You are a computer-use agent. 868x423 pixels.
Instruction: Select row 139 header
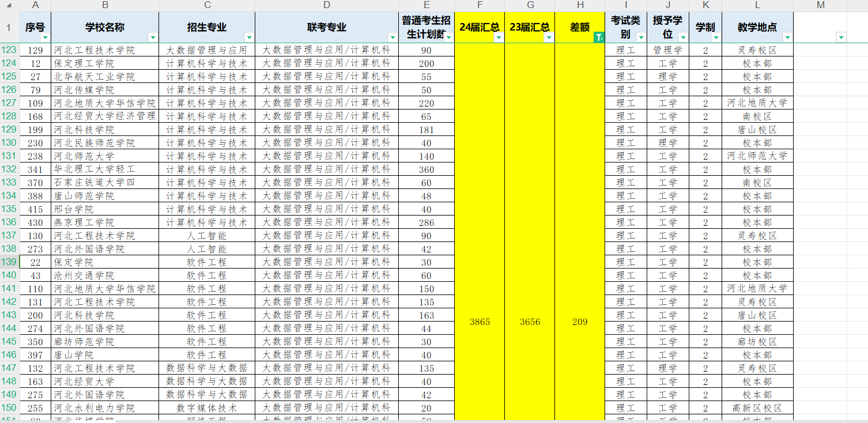click(x=9, y=262)
